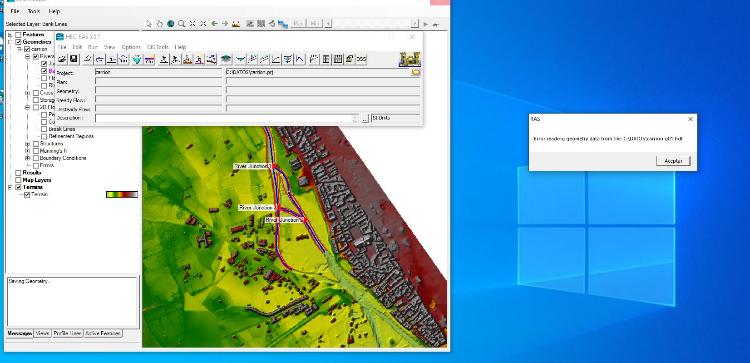
Task: Expand the Structures tree node
Action: point(28,143)
